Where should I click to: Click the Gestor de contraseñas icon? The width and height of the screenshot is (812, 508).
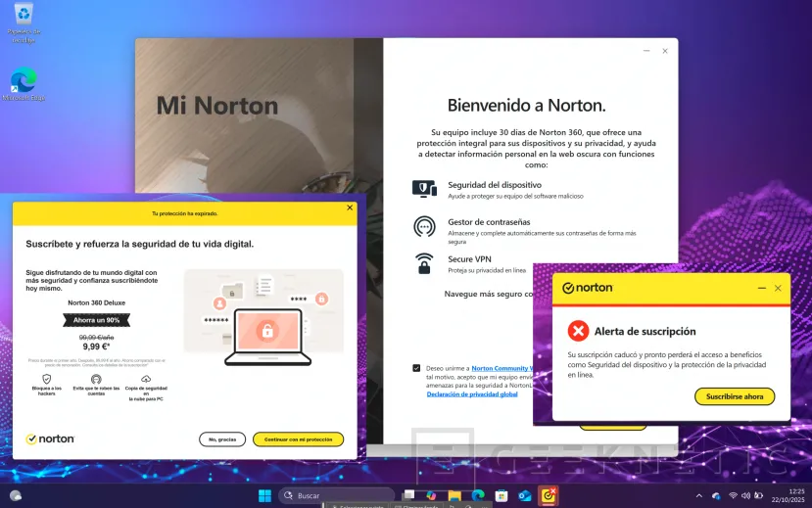tap(423, 227)
